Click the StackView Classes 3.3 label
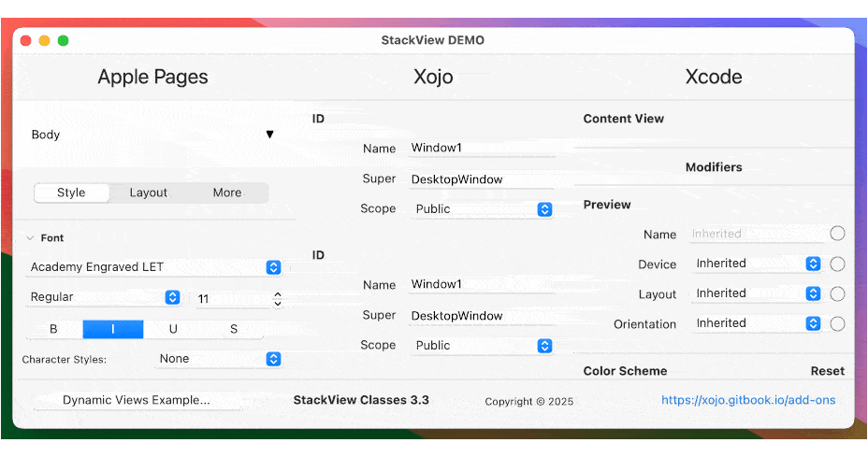The image size is (868, 457). click(x=361, y=400)
